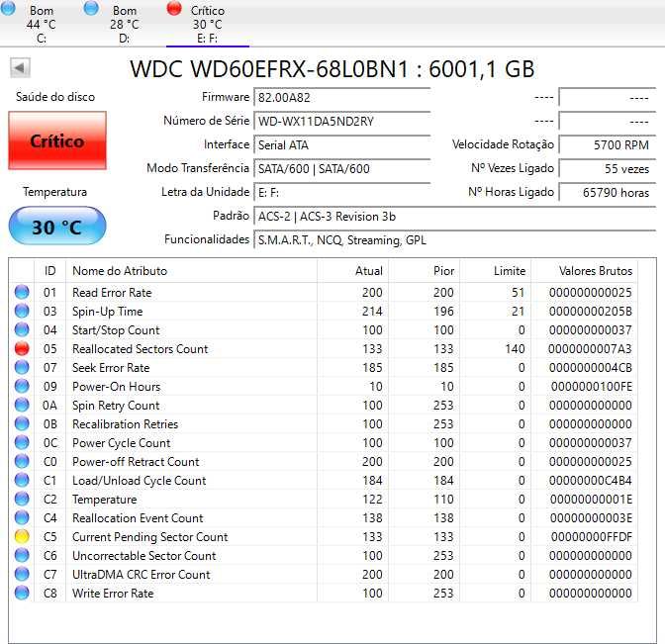Click blue status icon for Reallocation Event Count
Screen dimensions: 665x644
(x=22, y=517)
